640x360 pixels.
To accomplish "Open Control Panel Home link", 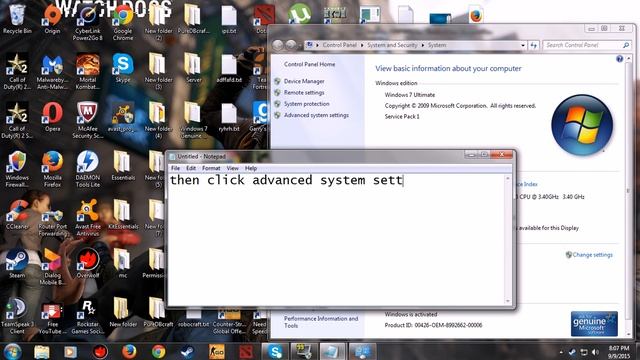I will coord(309,64).
